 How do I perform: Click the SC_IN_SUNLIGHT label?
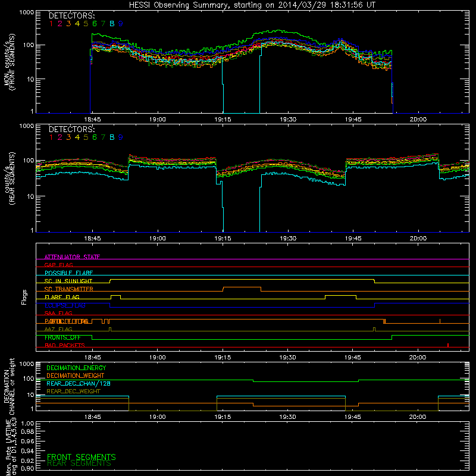[x=68, y=281]
